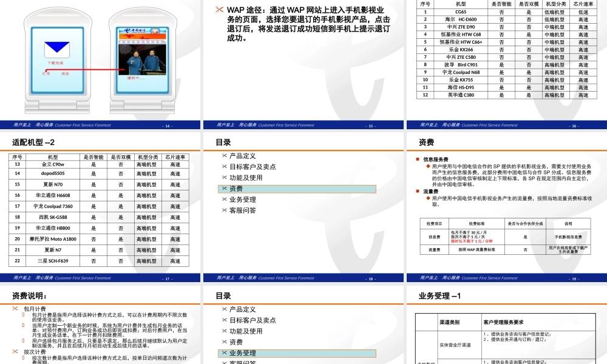This screenshot has width=607, height=364.
Task: Open the slide titled 业务受理 –1
Action: coord(507,325)
